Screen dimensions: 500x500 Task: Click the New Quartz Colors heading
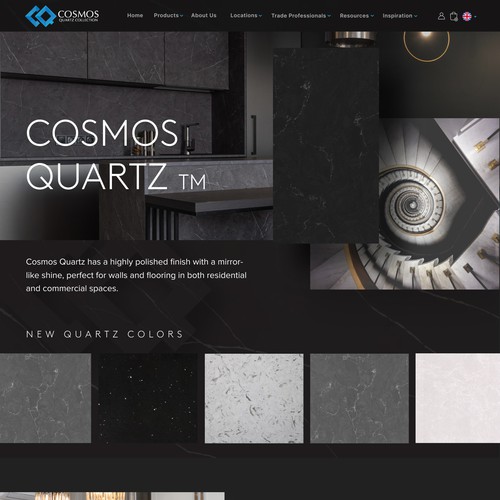[105, 334]
